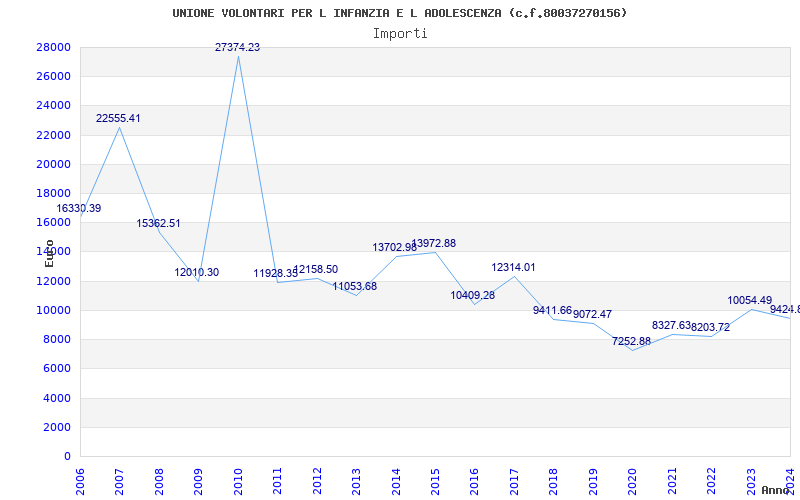Click the 28000 y-axis tick label
Image resolution: width=800 pixels, height=500 pixels.
[x=53, y=47]
